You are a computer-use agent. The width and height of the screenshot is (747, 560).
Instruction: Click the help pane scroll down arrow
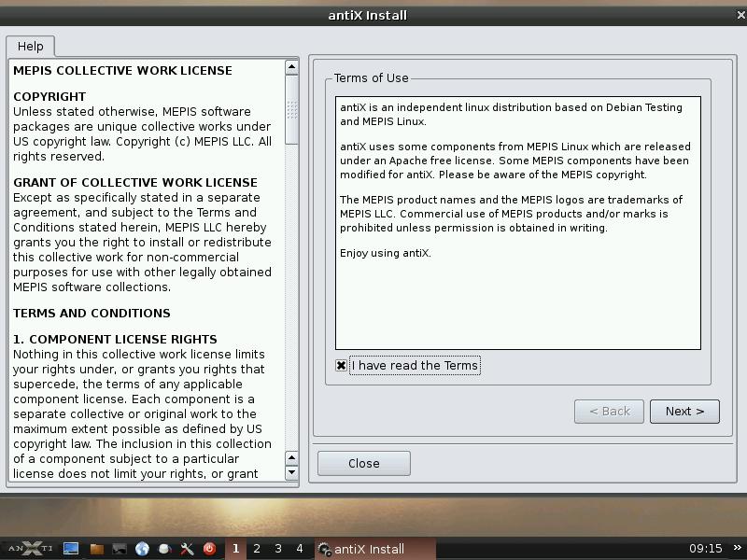click(291, 473)
